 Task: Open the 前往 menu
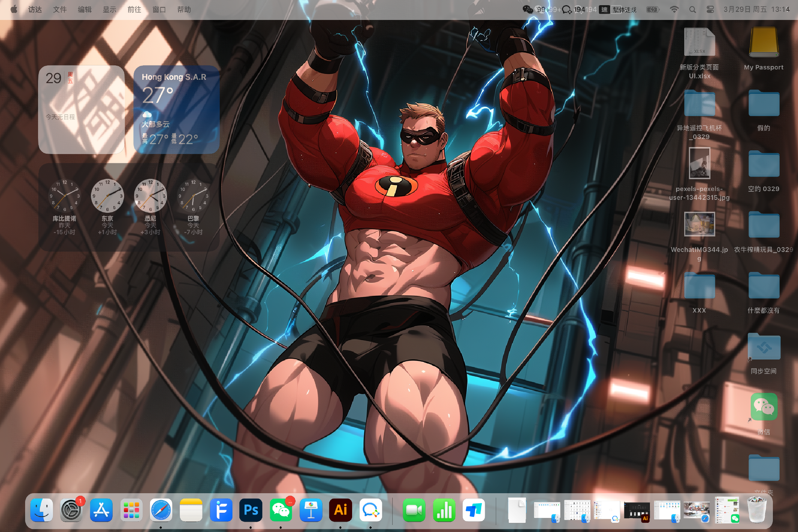tap(134, 10)
